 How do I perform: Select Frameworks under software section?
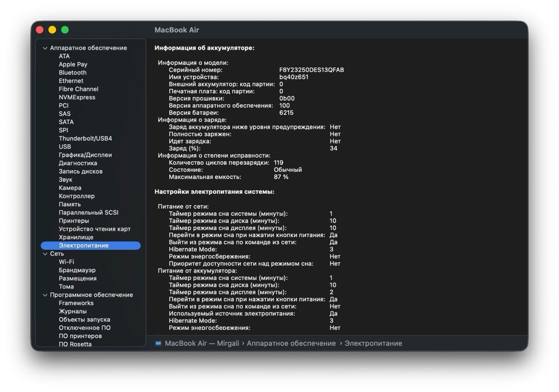(x=76, y=304)
